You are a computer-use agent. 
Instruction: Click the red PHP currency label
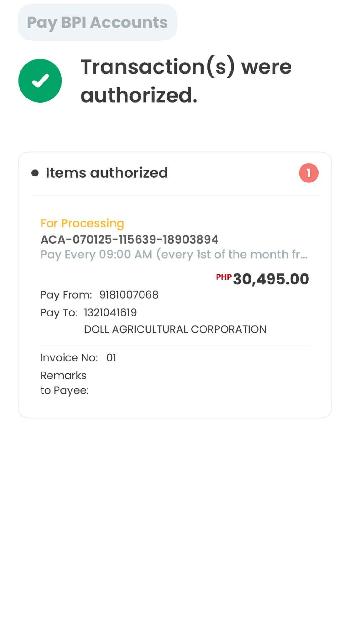(x=223, y=277)
